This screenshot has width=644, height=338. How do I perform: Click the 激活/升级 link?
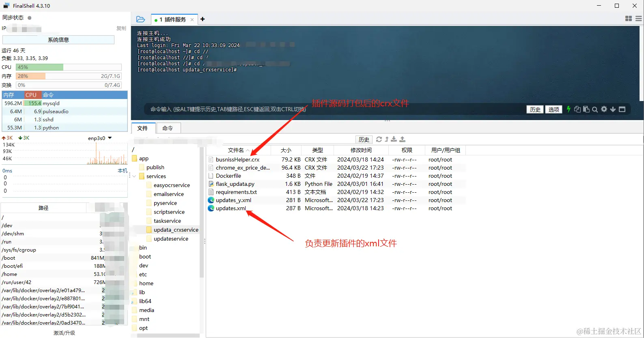coord(64,333)
